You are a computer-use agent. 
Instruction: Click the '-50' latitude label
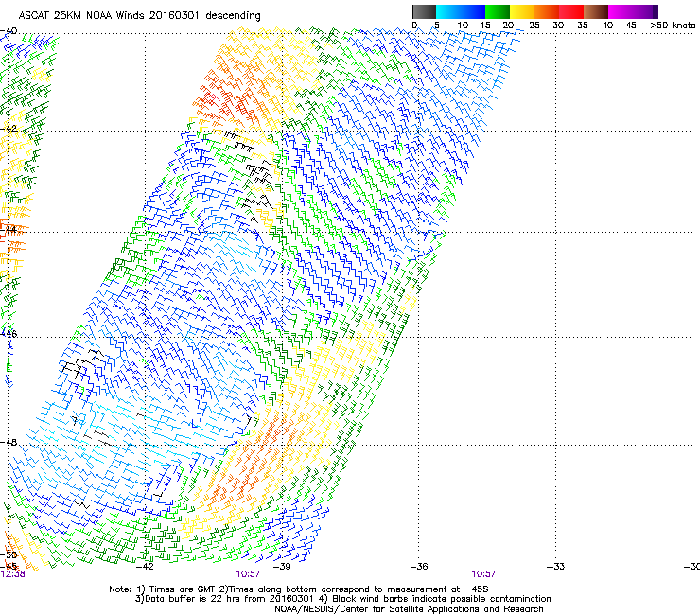[9, 555]
